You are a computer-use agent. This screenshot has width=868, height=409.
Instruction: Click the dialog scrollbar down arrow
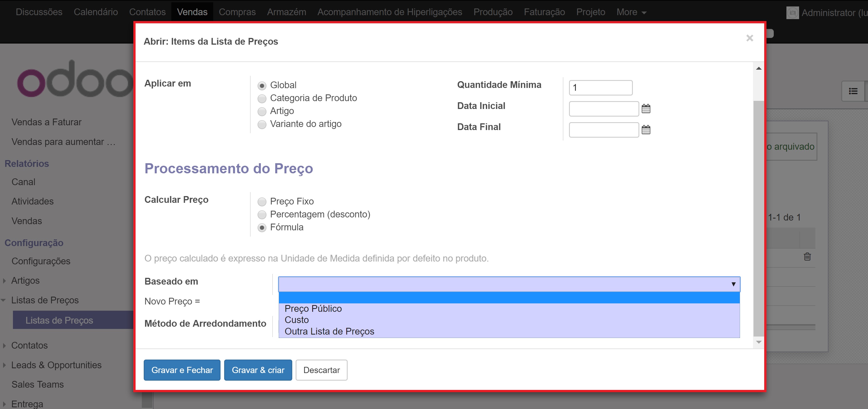(x=759, y=342)
